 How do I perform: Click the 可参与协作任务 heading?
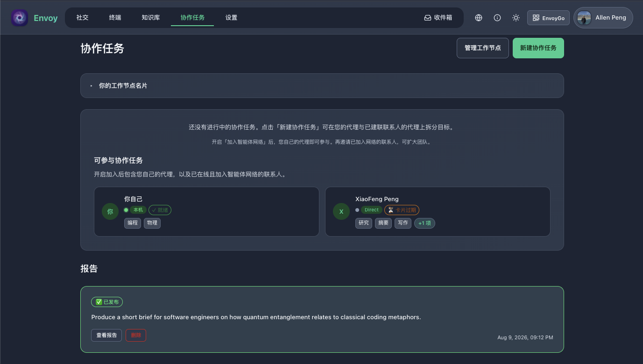point(118,160)
